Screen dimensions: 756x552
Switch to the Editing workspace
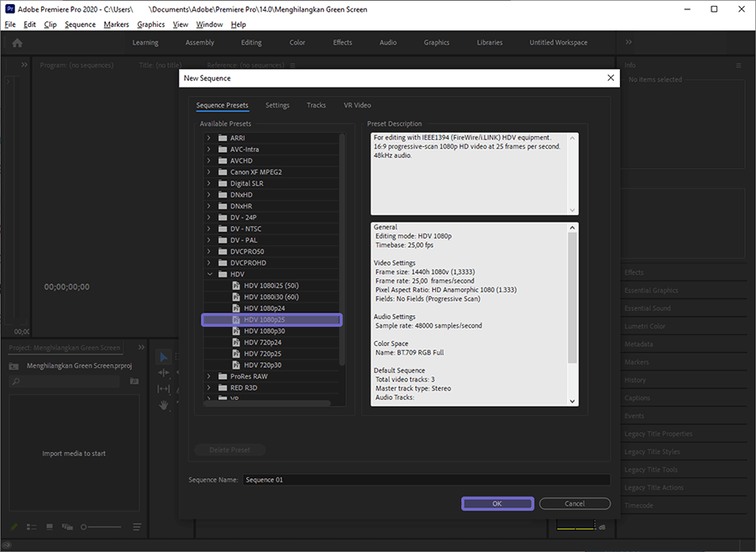click(251, 42)
